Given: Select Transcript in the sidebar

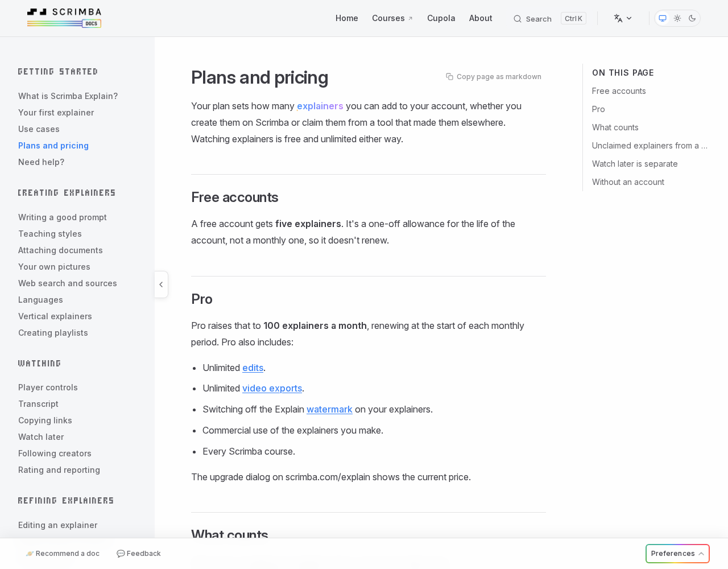Looking at the screenshot, I should click(x=38, y=404).
